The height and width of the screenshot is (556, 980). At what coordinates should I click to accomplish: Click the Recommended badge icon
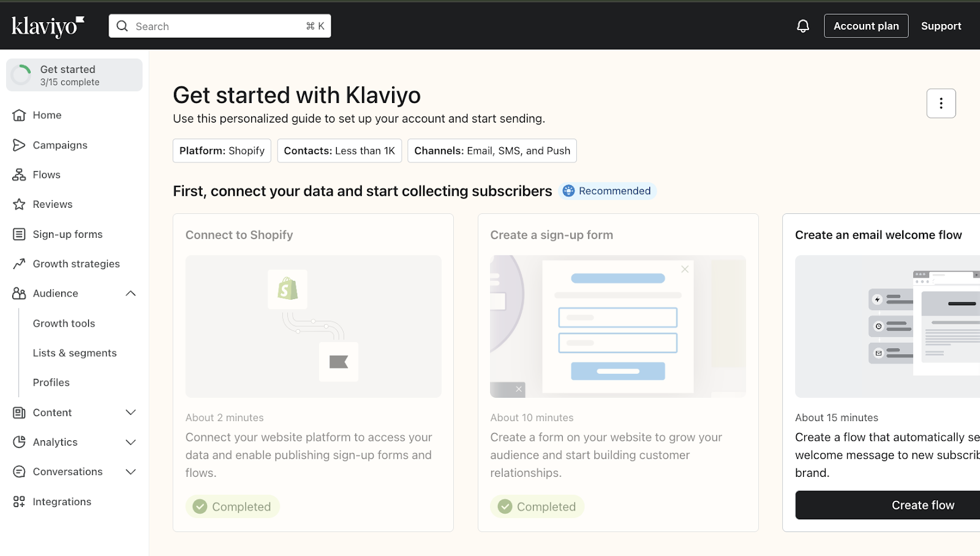pyautogui.click(x=568, y=191)
